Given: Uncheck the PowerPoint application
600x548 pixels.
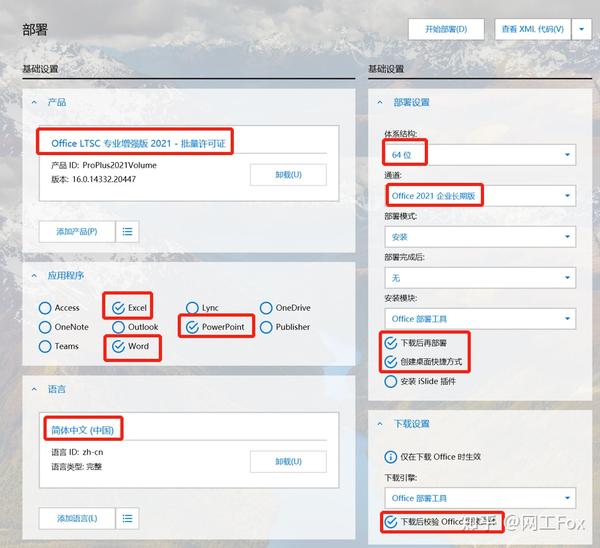Looking at the screenshot, I should (192, 327).
